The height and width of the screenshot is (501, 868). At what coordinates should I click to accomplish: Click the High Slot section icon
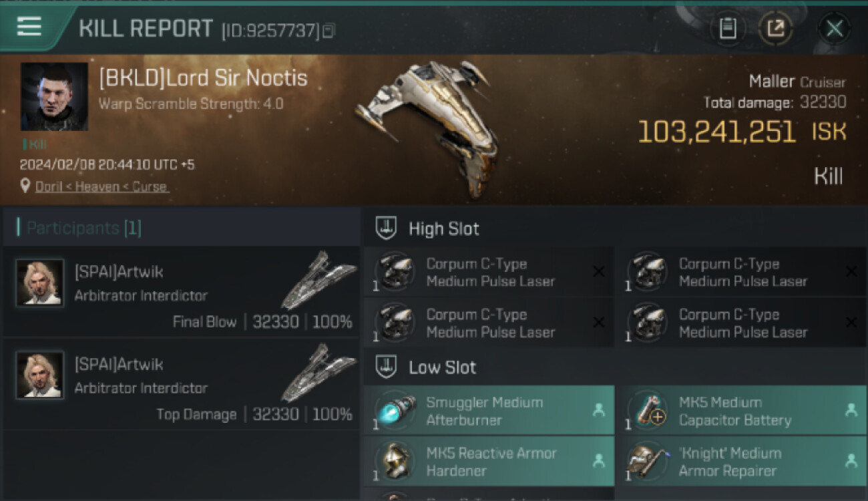[387, 228]
